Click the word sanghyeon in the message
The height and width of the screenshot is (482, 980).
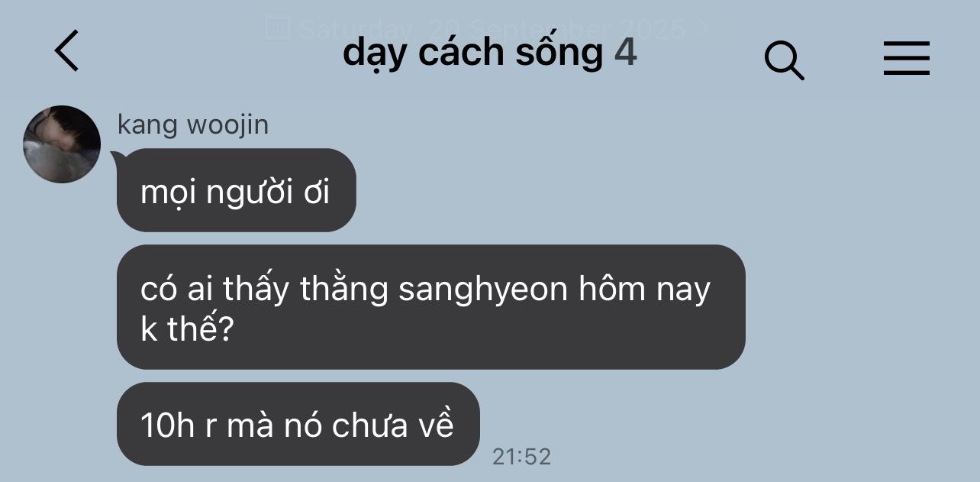click(485, 291)
